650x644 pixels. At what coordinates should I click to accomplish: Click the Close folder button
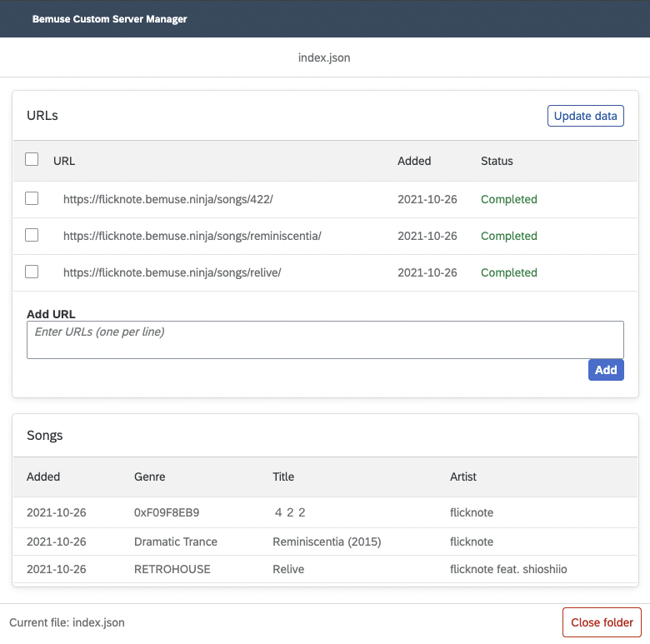602,622
